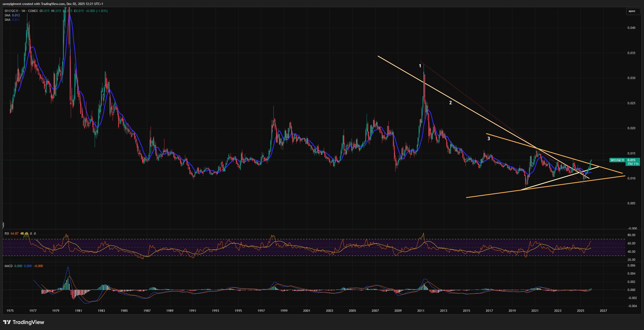This screenshot has height=330, width=644.
Task: Click the COMEX exchange label in legend
Action: click(33, 11)
